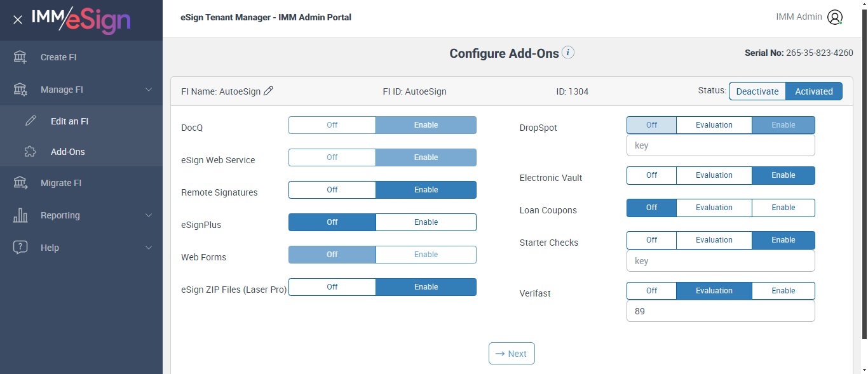
Task: Click the Deactivate status button
Action: coord(757,91)
